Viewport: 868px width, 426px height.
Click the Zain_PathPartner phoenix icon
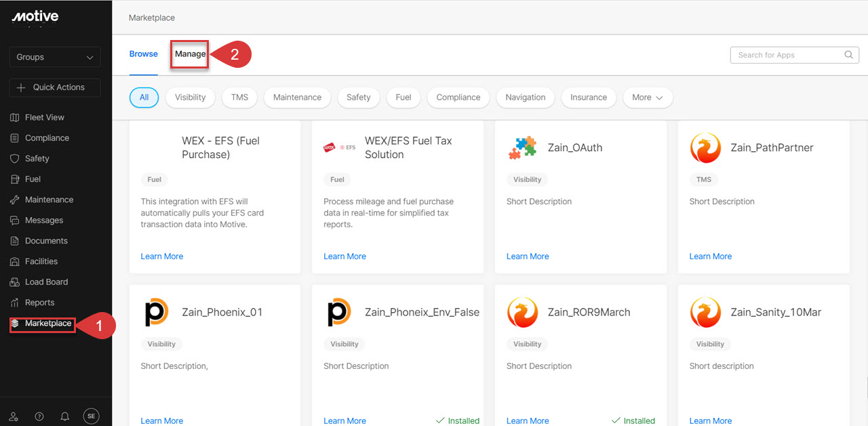pos(705,147)
